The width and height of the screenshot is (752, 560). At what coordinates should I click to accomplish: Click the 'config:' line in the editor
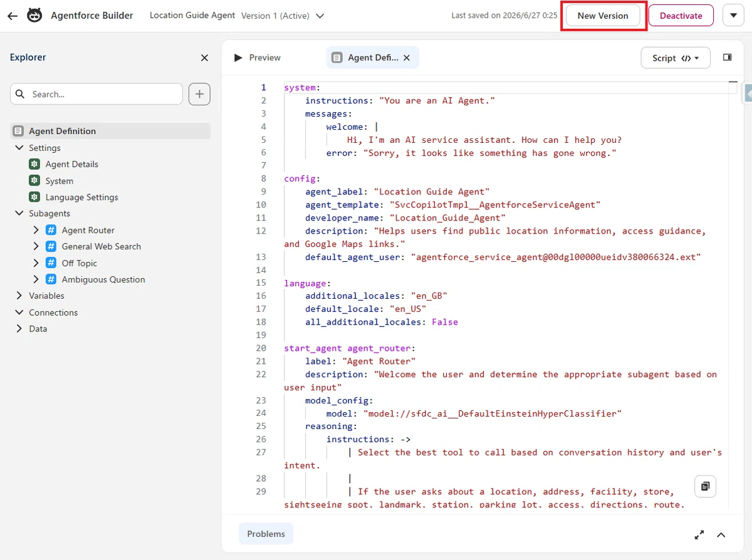point(302,179)
